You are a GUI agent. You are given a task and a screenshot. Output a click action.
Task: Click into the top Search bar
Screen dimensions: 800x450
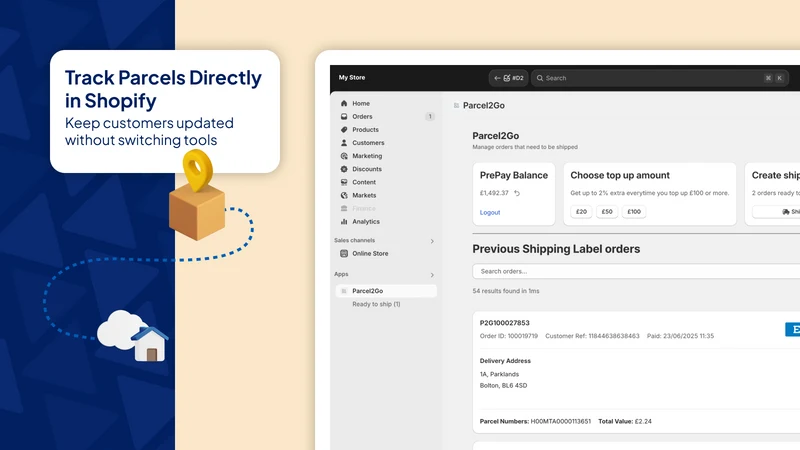tap(659, 78)
